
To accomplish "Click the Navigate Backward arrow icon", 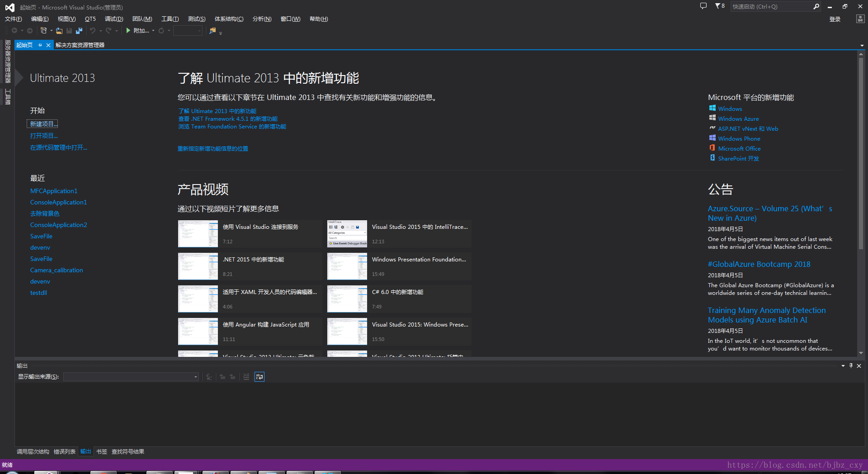I will pyautogui.click(x=14, y=31).
